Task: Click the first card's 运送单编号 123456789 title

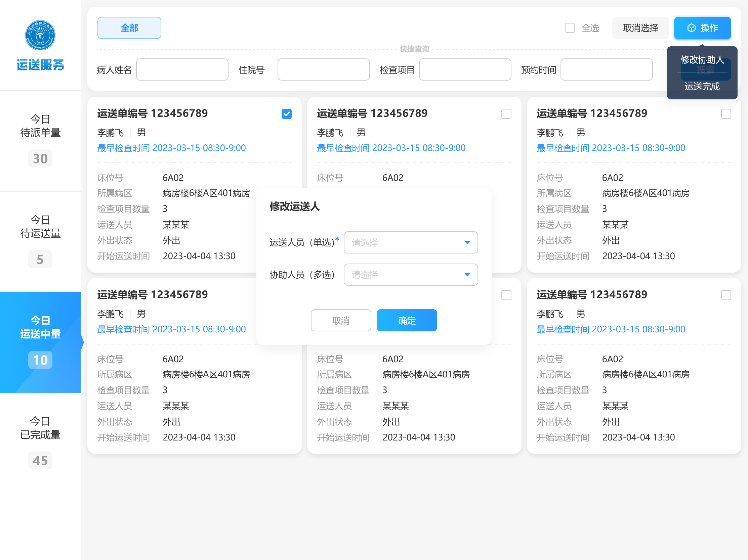Action: click(153, 113)
